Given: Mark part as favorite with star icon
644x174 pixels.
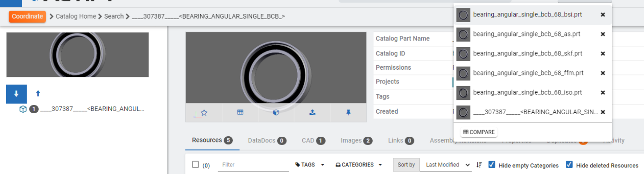Looking at the screenshot, I should coord(204,113).
